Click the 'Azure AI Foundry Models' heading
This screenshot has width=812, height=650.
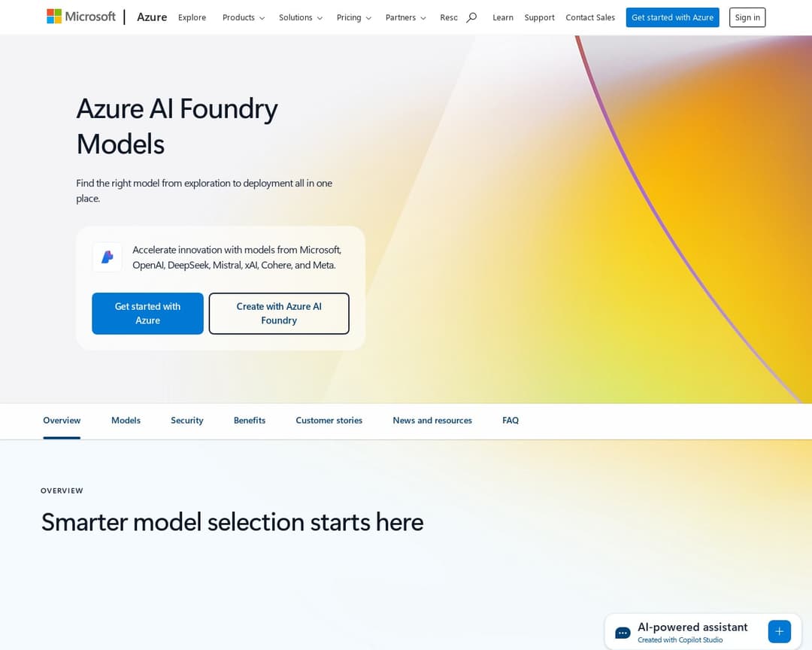pos(177,126)
